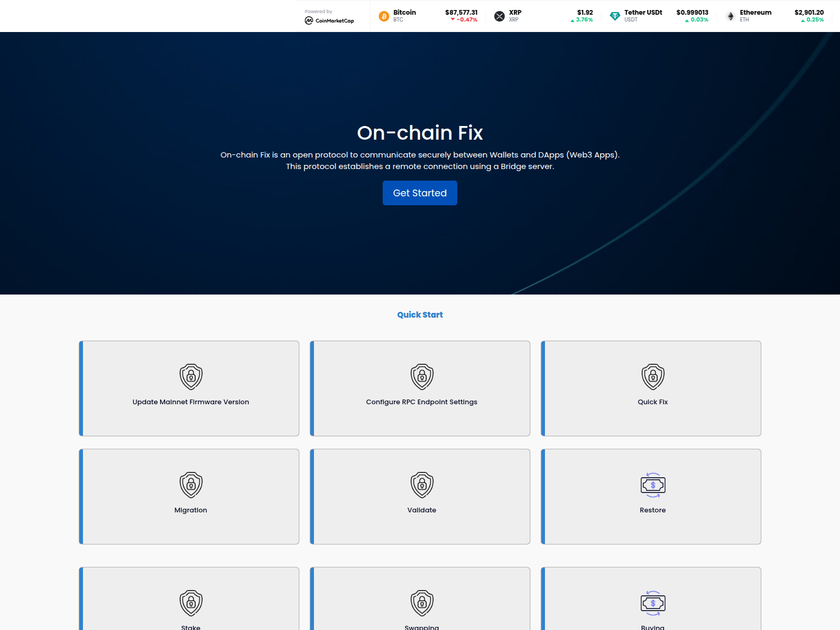The image size is (840, 630).
Task: Open Update Mainnet Firmware Version label
Action: pyautogui.click(x=191, y=402)
